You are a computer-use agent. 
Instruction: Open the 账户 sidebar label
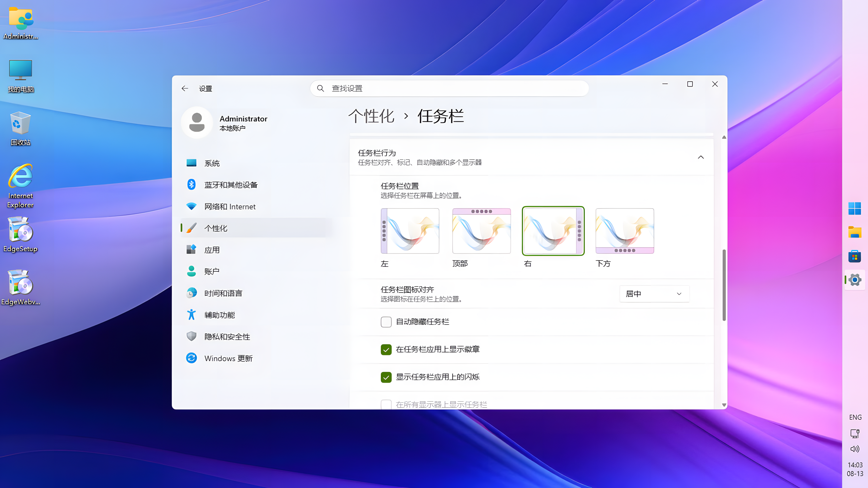[x=212, y=271]
